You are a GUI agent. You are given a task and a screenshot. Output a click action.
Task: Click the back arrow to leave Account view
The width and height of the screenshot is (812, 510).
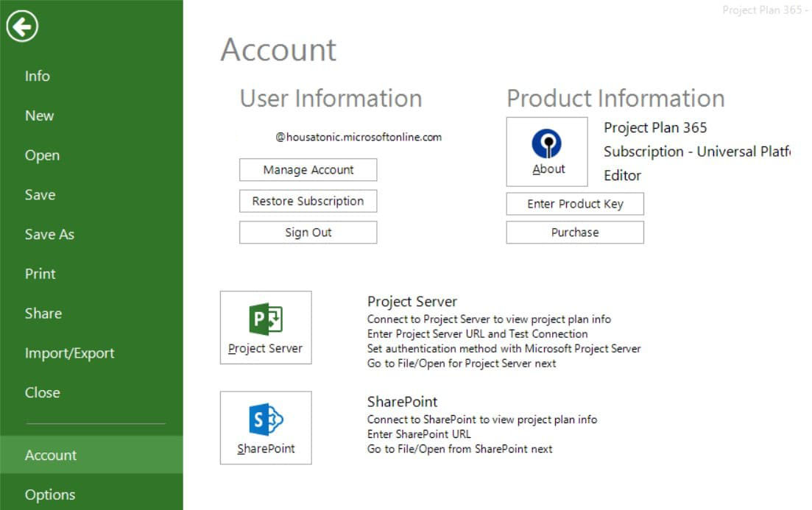click(23, 26)
